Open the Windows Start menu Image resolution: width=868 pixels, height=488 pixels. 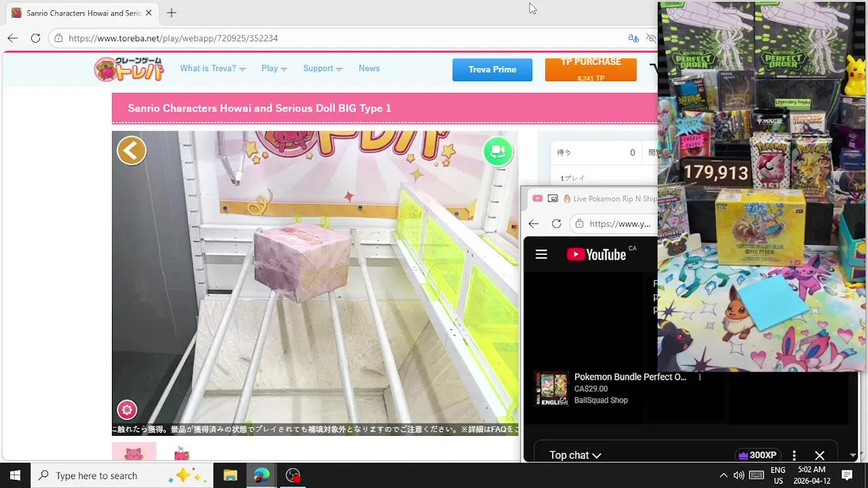click(x=15, y=475)
